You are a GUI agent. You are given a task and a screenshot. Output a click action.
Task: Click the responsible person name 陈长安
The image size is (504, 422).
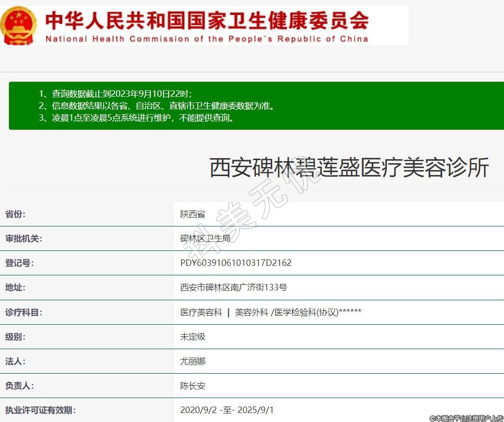(x=192, y=386)
